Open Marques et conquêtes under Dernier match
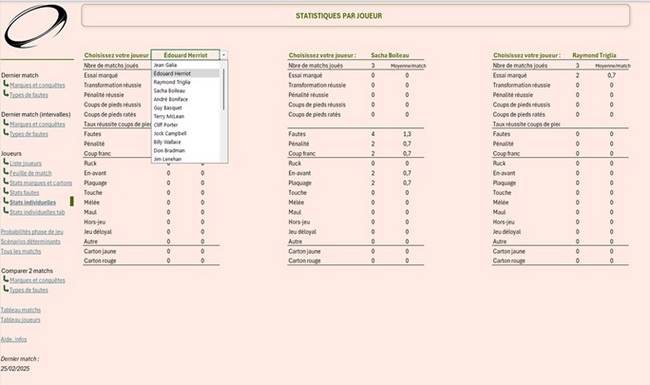 point(37,85)
